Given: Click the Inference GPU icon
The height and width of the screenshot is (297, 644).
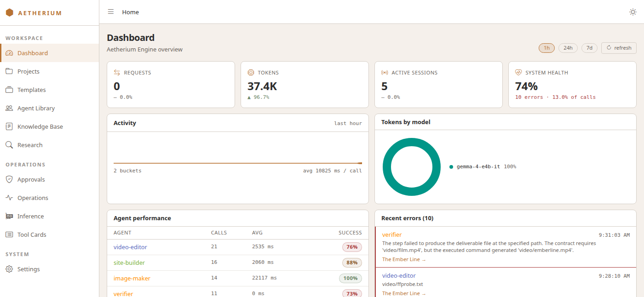Looking at the screenshot, I should coord(9,216).
